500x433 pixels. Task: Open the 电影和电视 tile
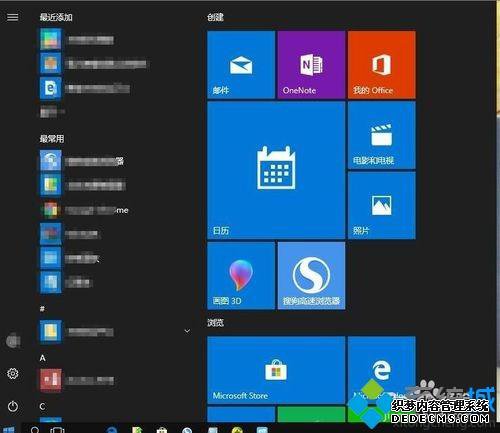(x=382, y=135)
